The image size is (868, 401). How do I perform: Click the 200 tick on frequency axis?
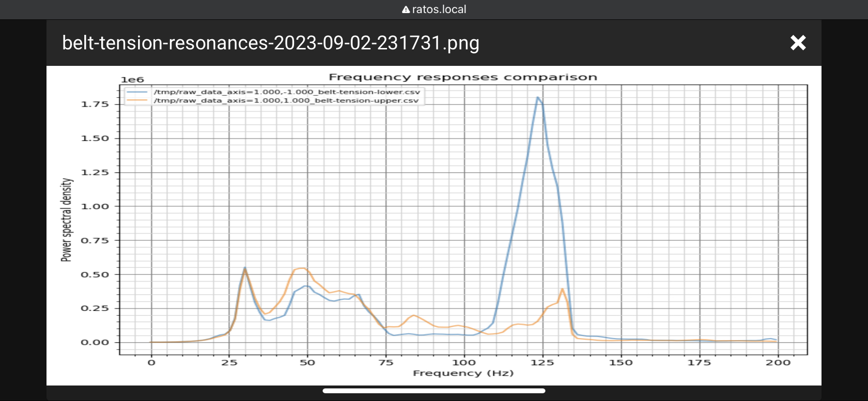pos(777,362)
